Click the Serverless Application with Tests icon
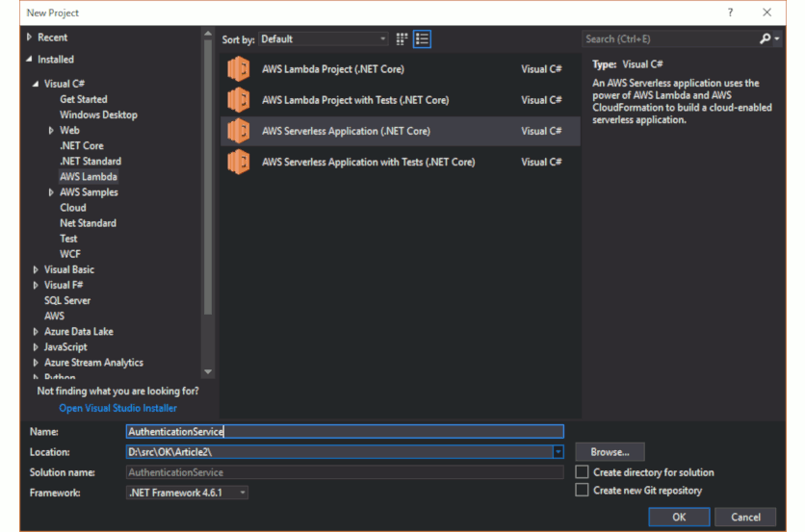Image resolution: width=805 pixels, height=532 pixels. 238,162
